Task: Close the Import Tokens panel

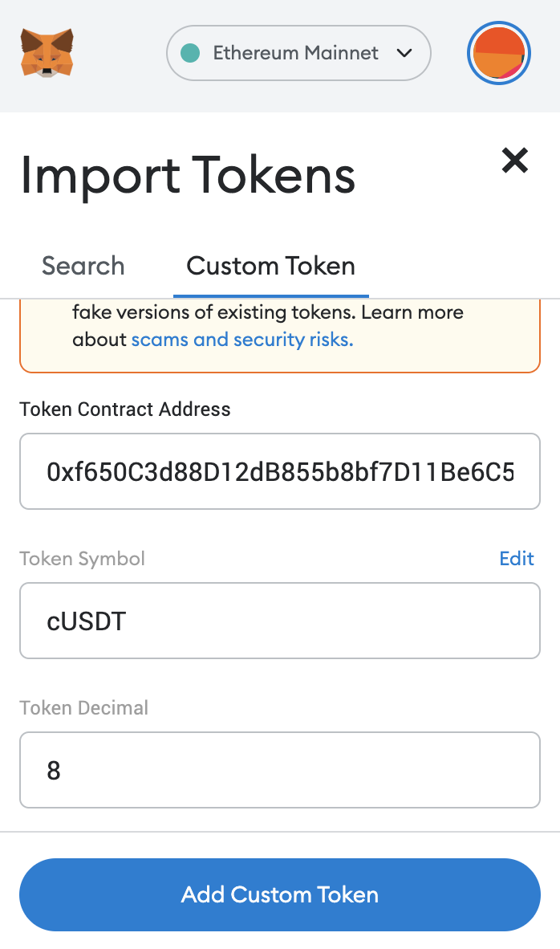Action: pyautogui.click(x=514, y=161)
